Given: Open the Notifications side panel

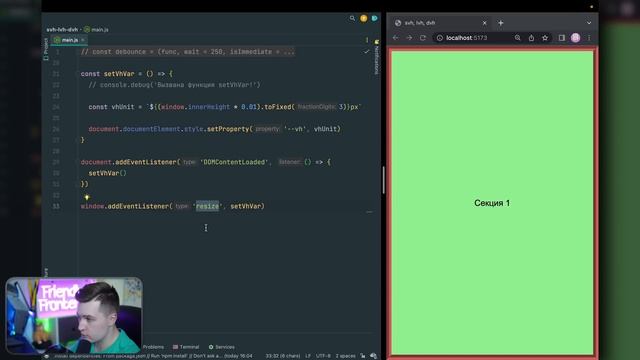Looking at the screenshot, I should point(377,57).
